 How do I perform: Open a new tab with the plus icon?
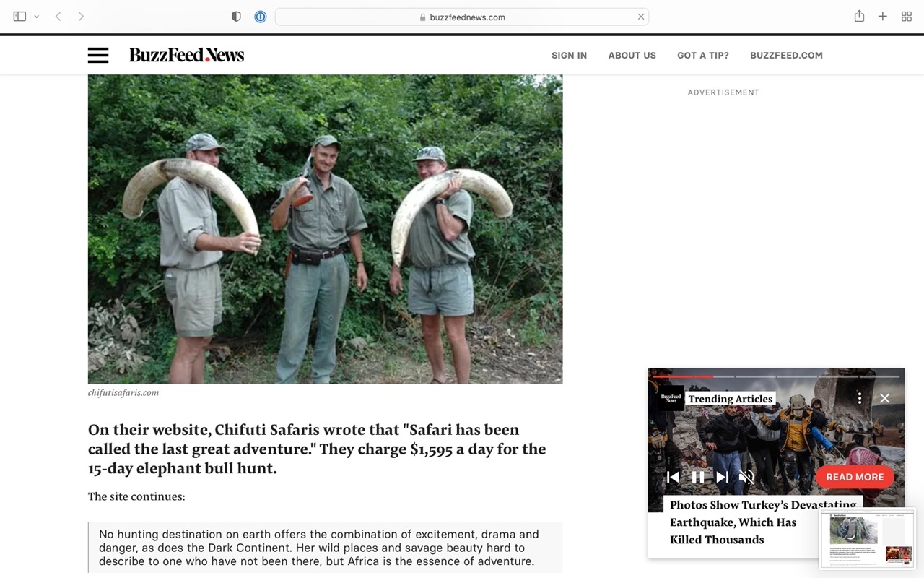(882, 17)
